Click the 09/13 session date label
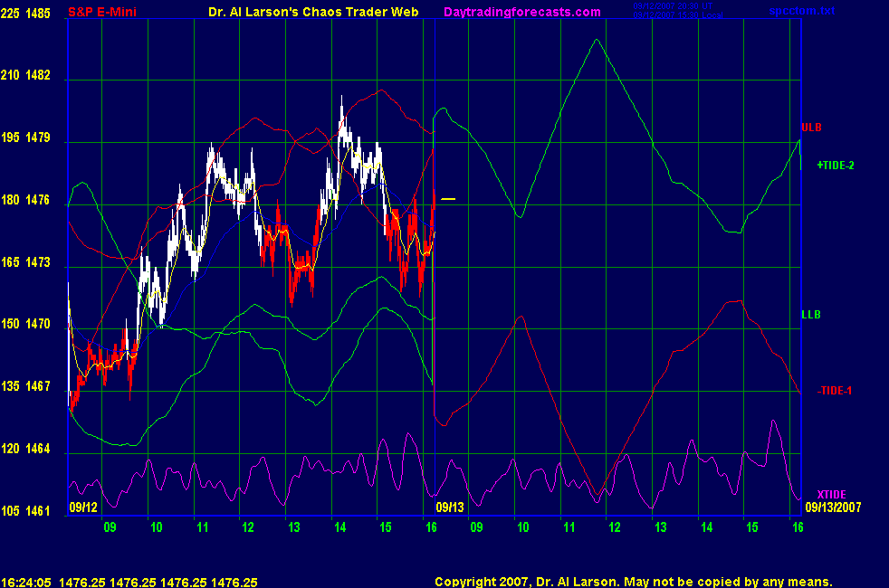Screen dimensions: 889x588 (450, 507)
